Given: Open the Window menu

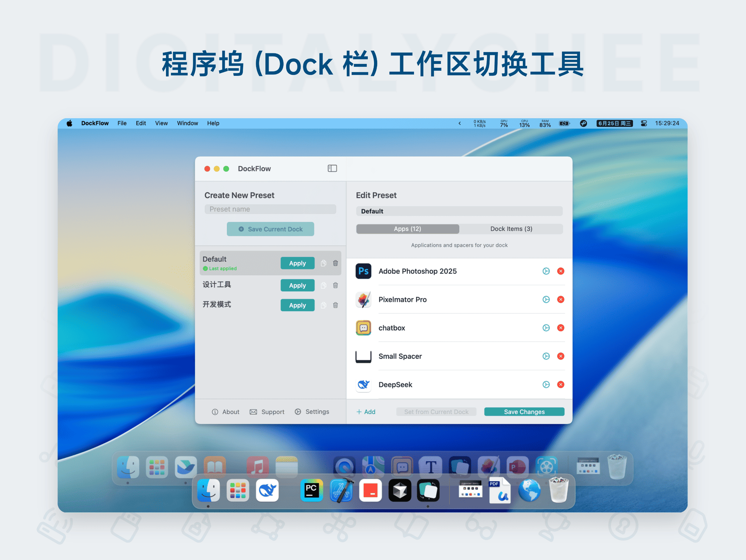Looking at the screenshot, I should coord(187,123).
